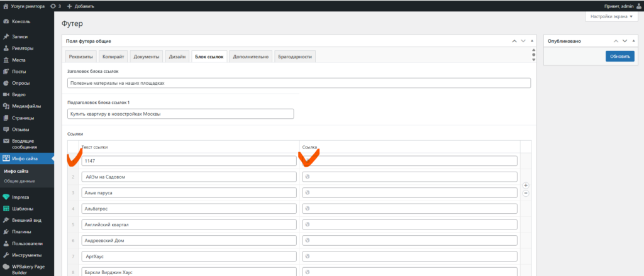Open the Дополнительно tab
644x276 pixels.
tap(250, 57)
